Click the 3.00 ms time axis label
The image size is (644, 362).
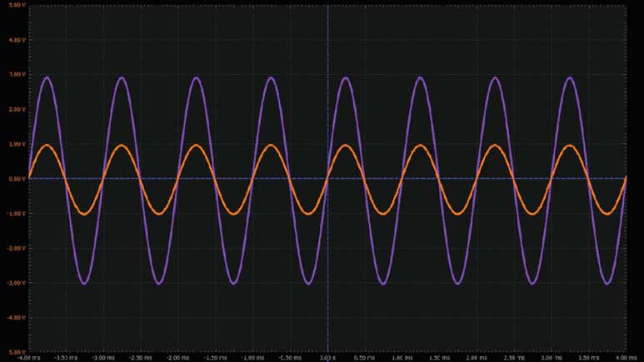[x=552, y=358]
